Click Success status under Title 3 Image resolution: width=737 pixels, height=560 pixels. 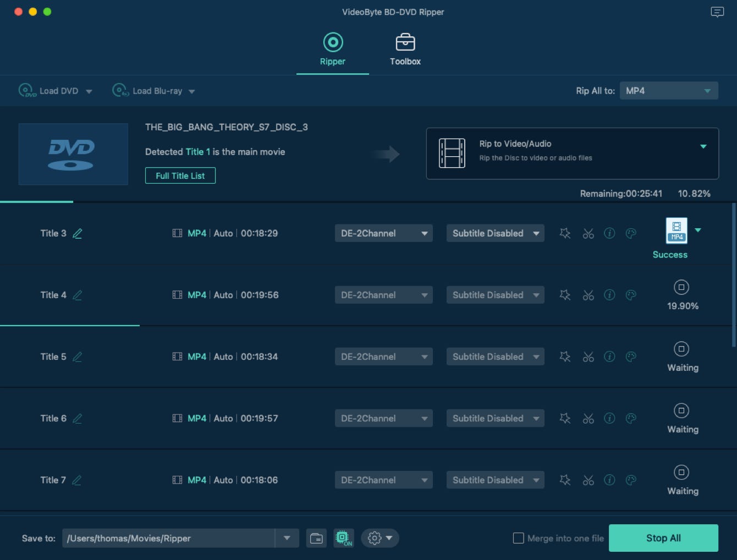pos(670,255)
